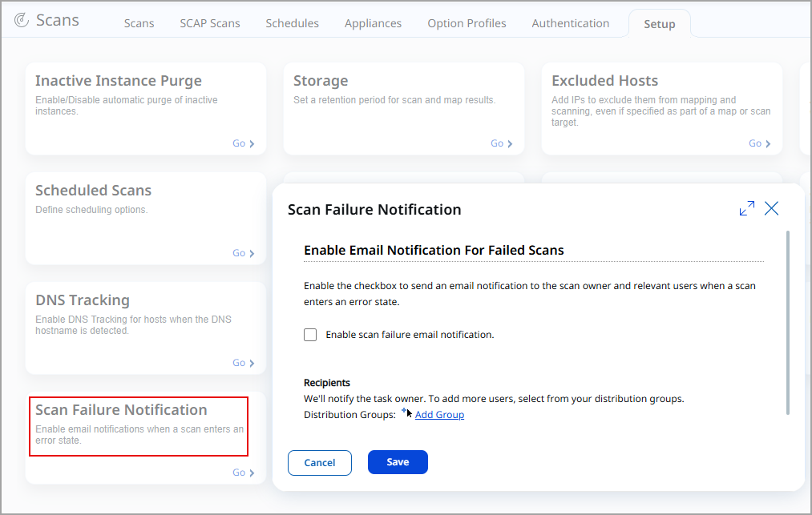Open the Appliances tab

373,23
